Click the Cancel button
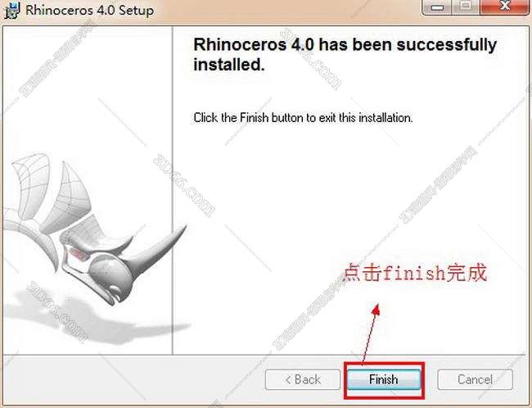The height and width of the screenshot is (408, 532). [475, 379]
